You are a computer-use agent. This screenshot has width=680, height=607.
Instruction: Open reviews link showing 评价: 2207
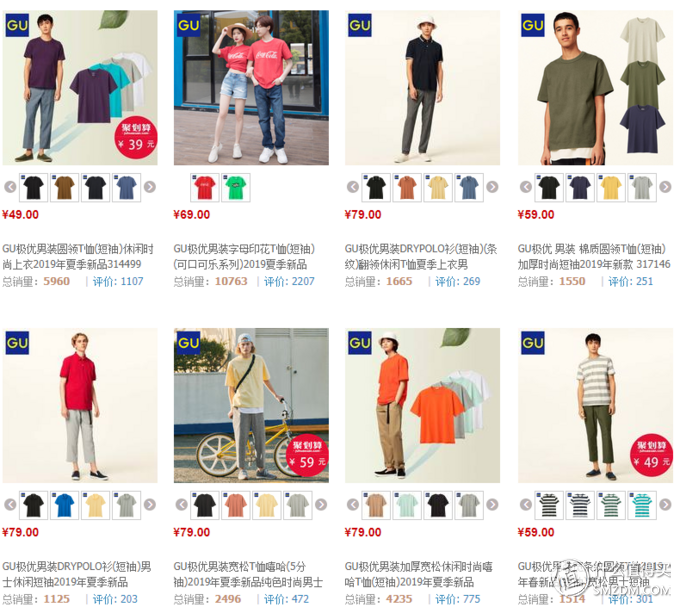coord(289,281)
